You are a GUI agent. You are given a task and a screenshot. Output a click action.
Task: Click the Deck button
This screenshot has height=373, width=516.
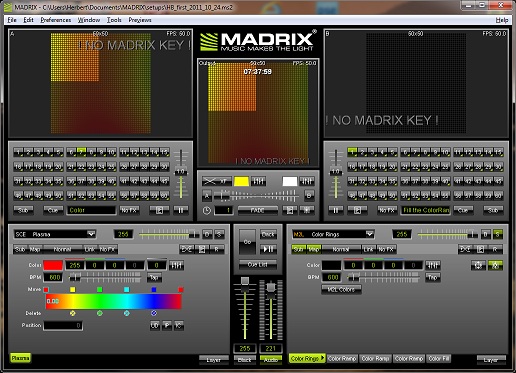click(268, 234)
